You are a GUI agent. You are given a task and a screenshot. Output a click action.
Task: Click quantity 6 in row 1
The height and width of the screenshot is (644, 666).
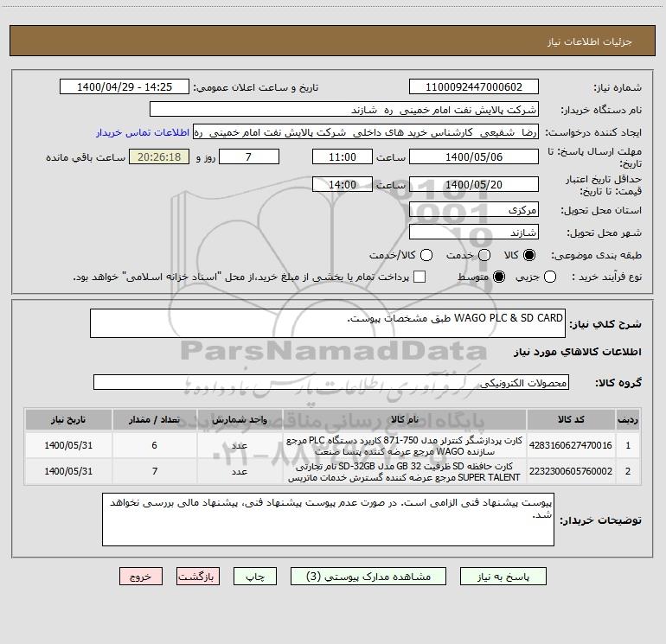click(x=155, y=445)
